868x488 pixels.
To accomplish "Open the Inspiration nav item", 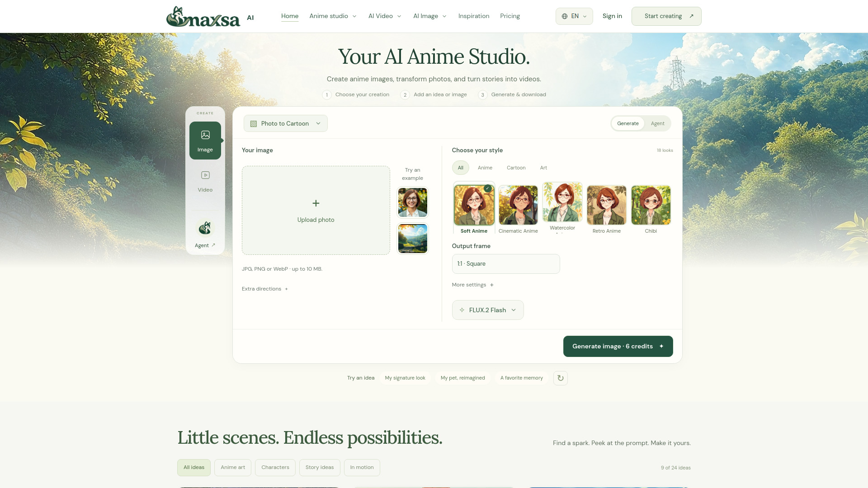I will pyautogui.click(x=474, y=16).
